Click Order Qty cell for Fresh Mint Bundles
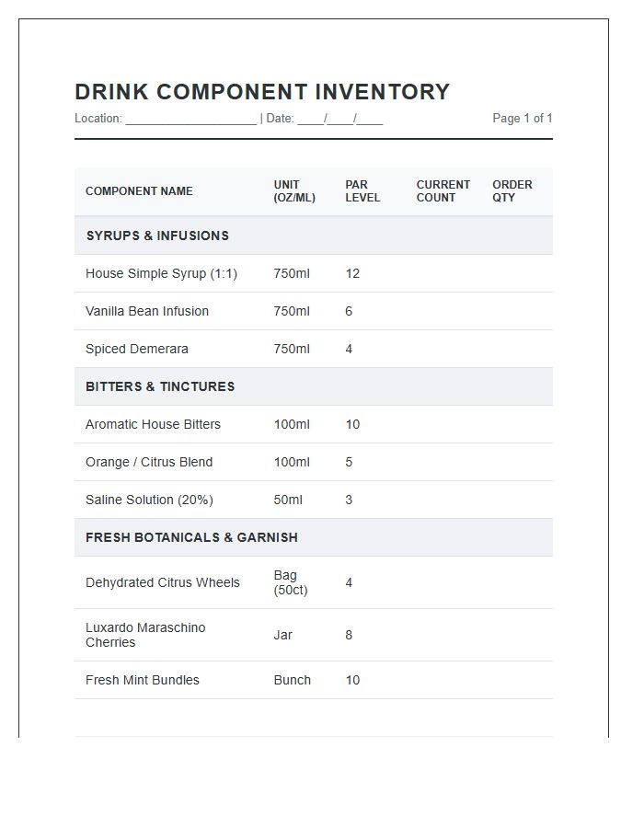The image size is (644, 828). pyautogui.click(x=517, y=680)
